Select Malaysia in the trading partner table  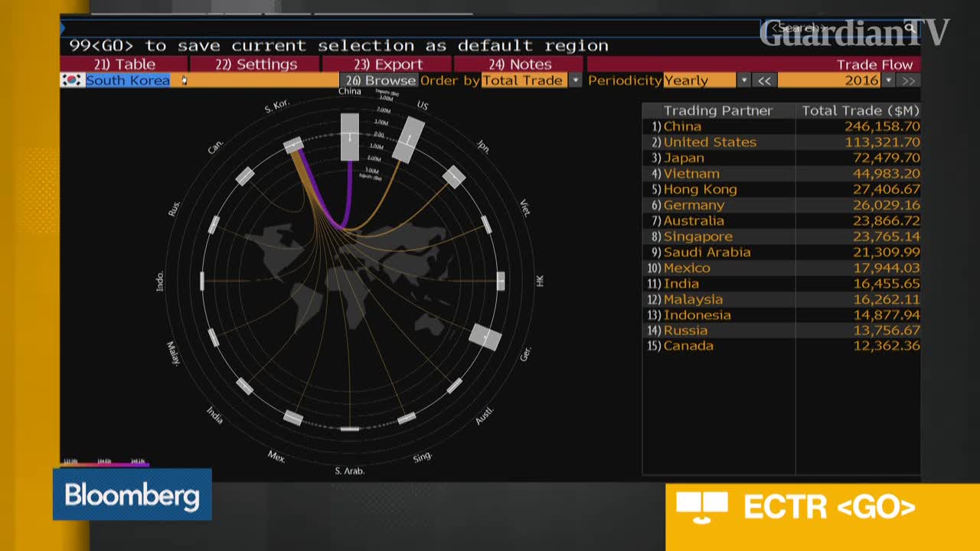pos(693,299)
